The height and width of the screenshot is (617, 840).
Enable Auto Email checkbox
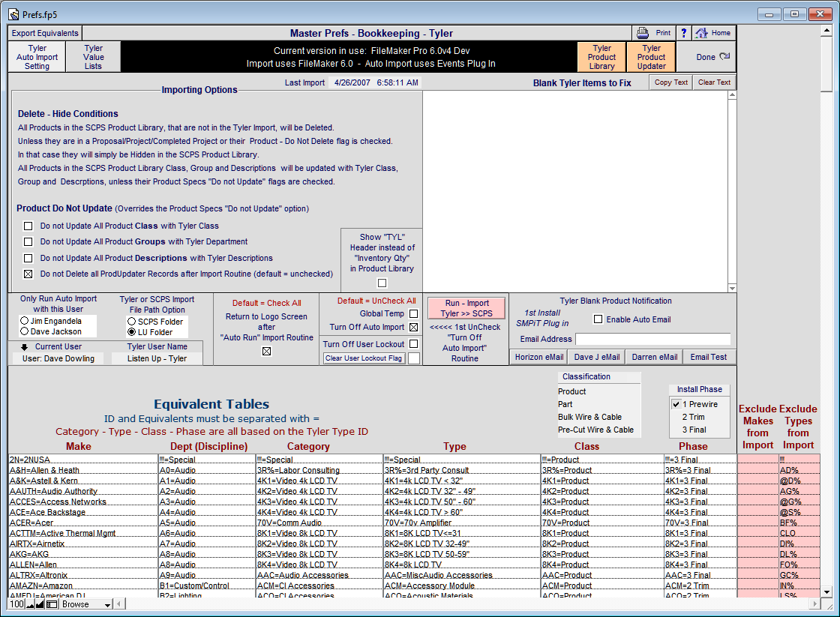[x=598, y=319]
